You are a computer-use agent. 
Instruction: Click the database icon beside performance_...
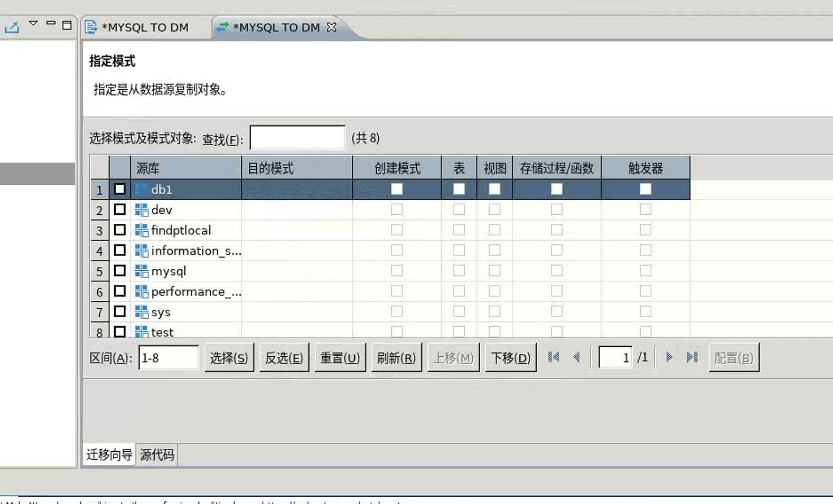(141, 291)
